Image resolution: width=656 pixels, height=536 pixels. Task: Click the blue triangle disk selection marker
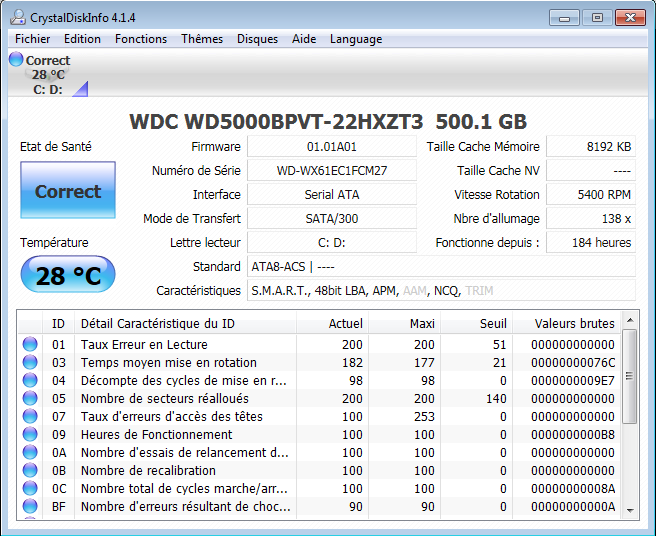click(82, 90)
